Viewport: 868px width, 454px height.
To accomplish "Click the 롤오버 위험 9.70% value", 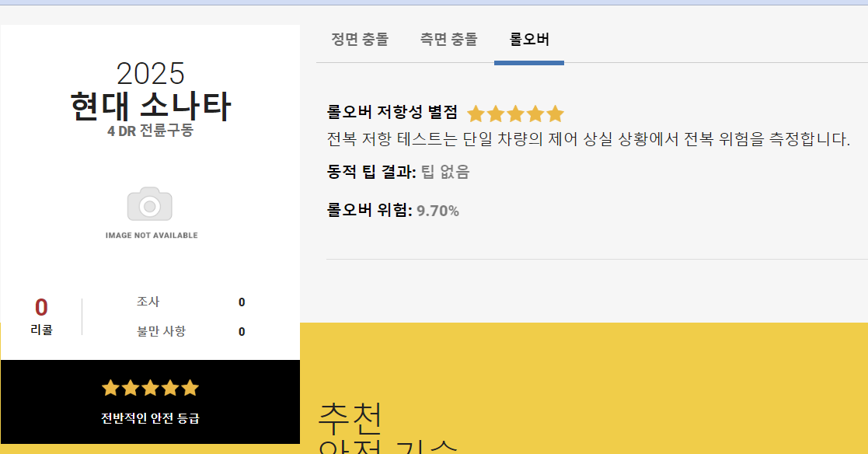I will (x=437, y=211).
